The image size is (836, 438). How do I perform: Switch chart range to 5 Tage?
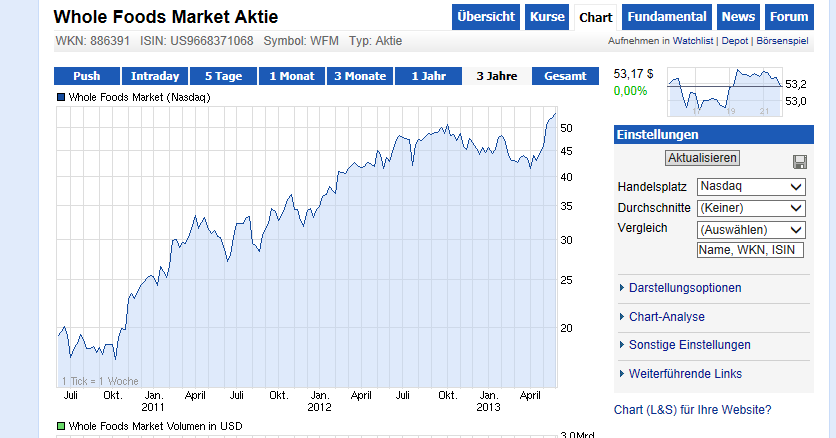tap(223, 76)
